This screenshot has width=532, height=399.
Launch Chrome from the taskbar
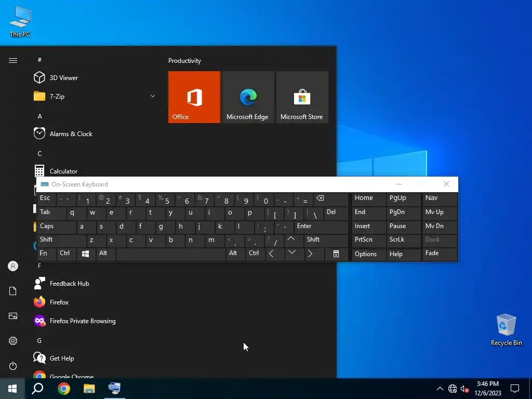[x=64, y=388]
